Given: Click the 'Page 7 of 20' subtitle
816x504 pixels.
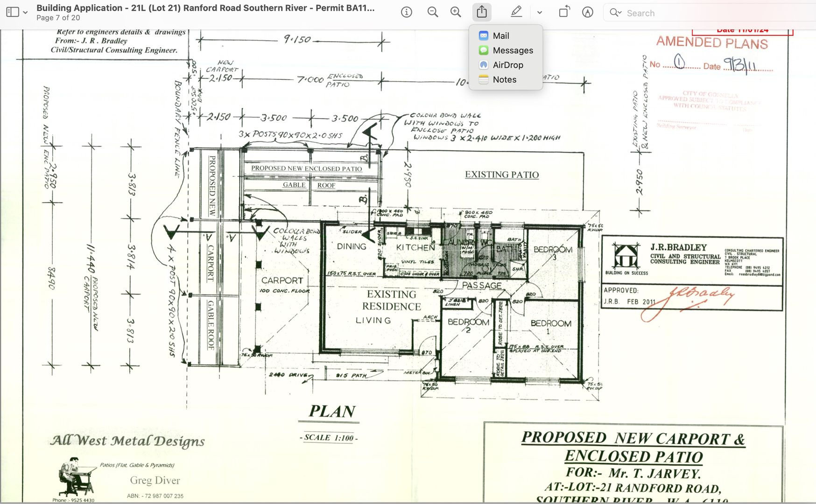Looking at the screenshot, I should [x=58, y=18].
